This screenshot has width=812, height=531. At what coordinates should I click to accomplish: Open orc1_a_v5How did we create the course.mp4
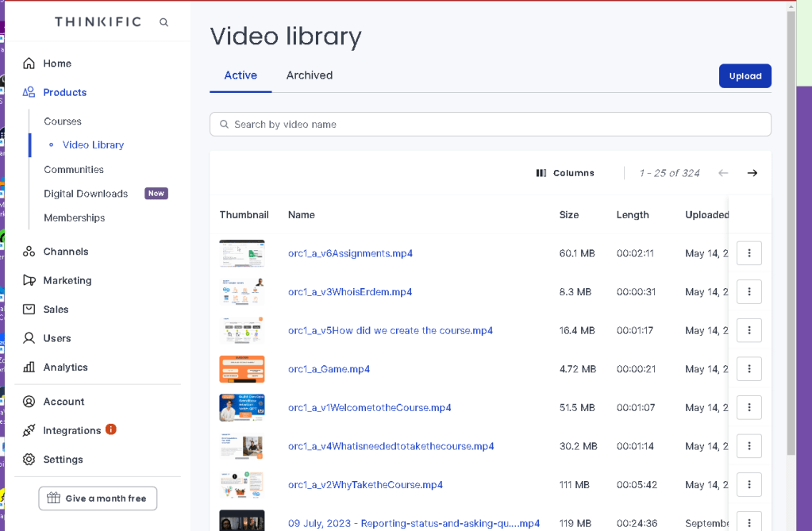point(391,330)
